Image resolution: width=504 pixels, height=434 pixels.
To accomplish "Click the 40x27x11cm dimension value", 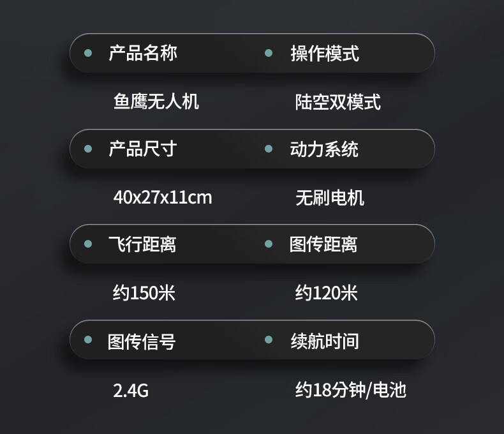I will coord(163,197).
